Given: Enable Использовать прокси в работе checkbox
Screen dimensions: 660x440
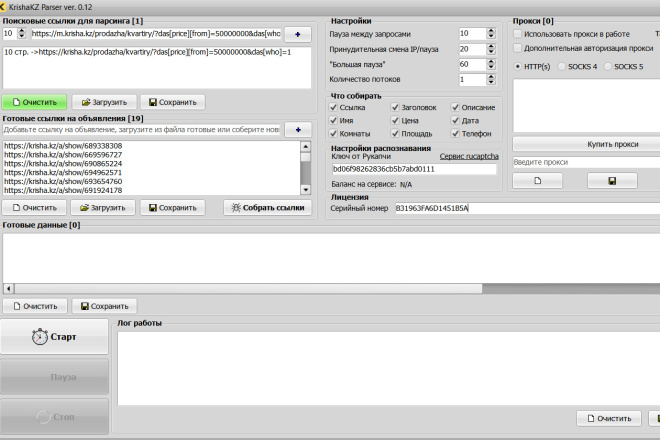Looking at the screenshot, I should pos(518,34).
